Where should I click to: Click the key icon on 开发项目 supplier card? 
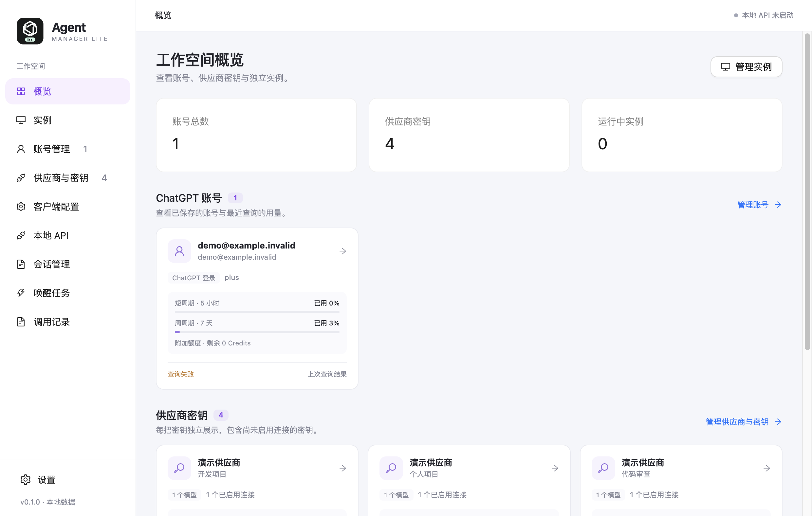pyautogui.click(x=179, y=468)
